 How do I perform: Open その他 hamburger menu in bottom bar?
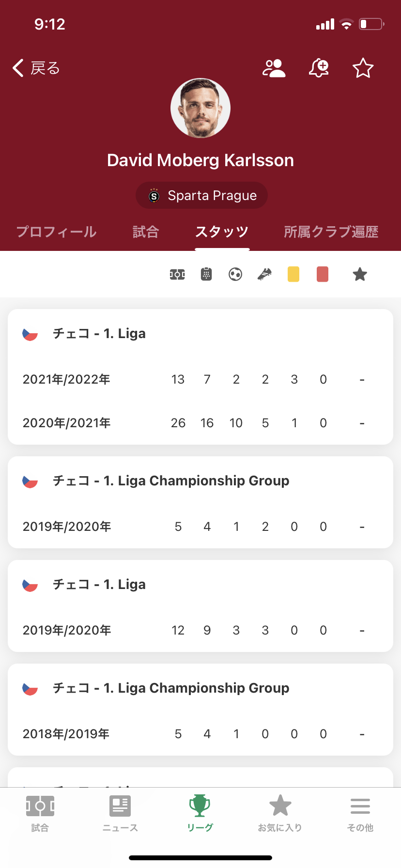click(360, 813)
